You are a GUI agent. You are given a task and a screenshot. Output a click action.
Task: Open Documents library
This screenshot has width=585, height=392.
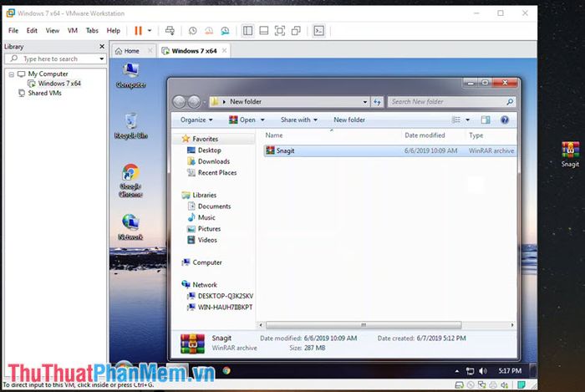(209, 206)
